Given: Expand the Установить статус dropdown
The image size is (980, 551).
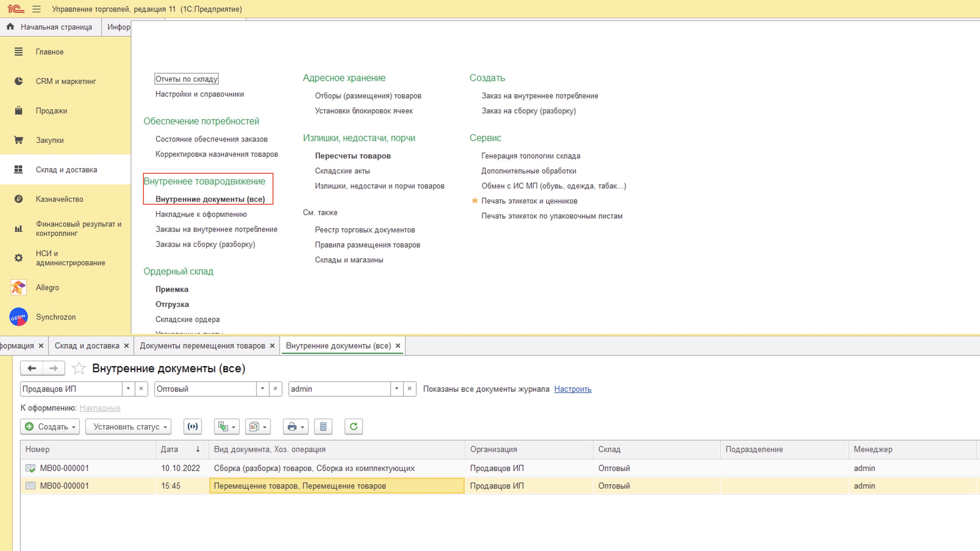Looking at the screenshot, I should pyautogui.click(x=128, y=427).
